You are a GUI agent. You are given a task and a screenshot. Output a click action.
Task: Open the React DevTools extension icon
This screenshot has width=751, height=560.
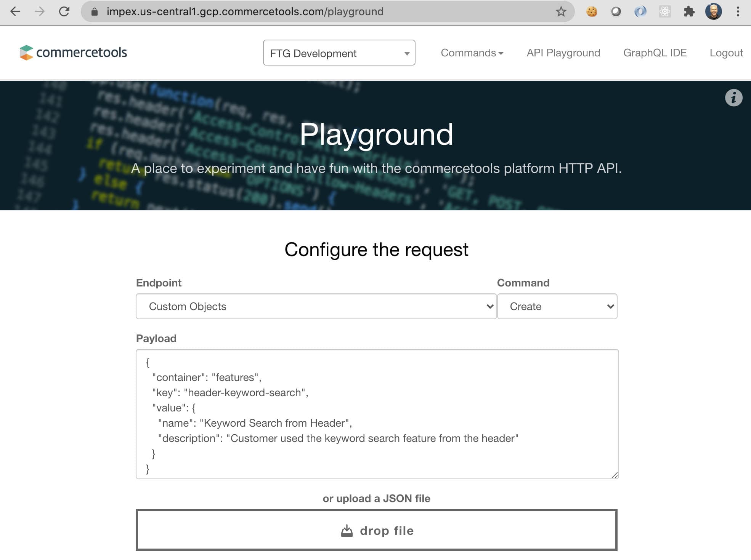pyautogui.click(x=664, y=12)
